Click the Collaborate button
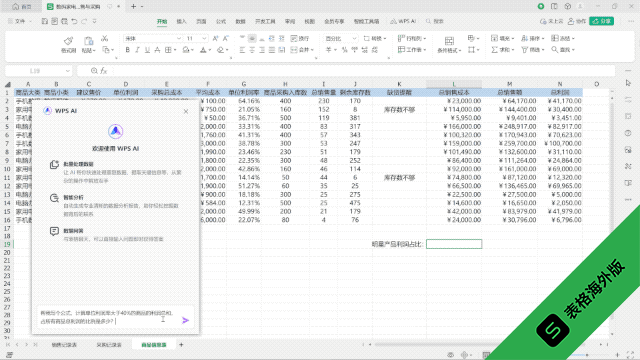Screen dimensions: 640x360 coord(577,21)
